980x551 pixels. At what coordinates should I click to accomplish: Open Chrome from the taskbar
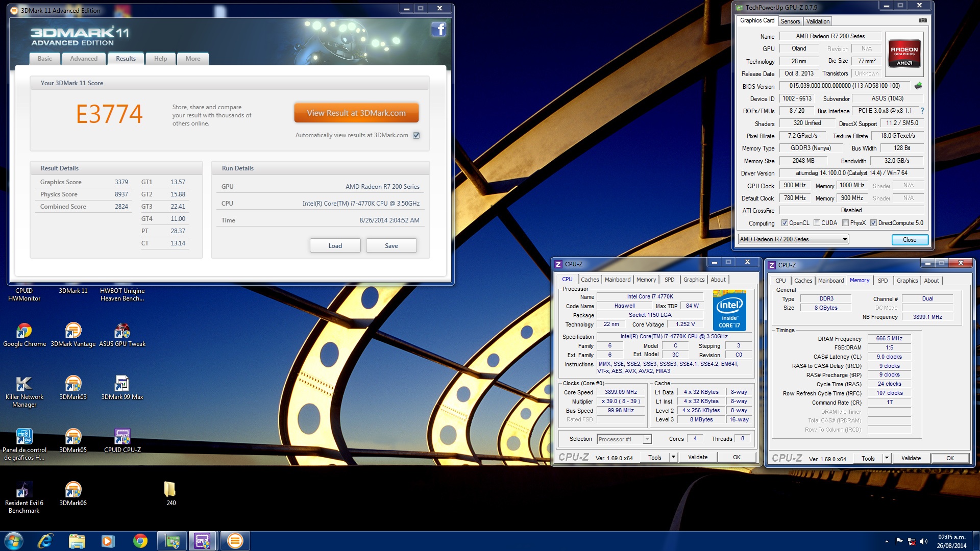pos(140,541)
